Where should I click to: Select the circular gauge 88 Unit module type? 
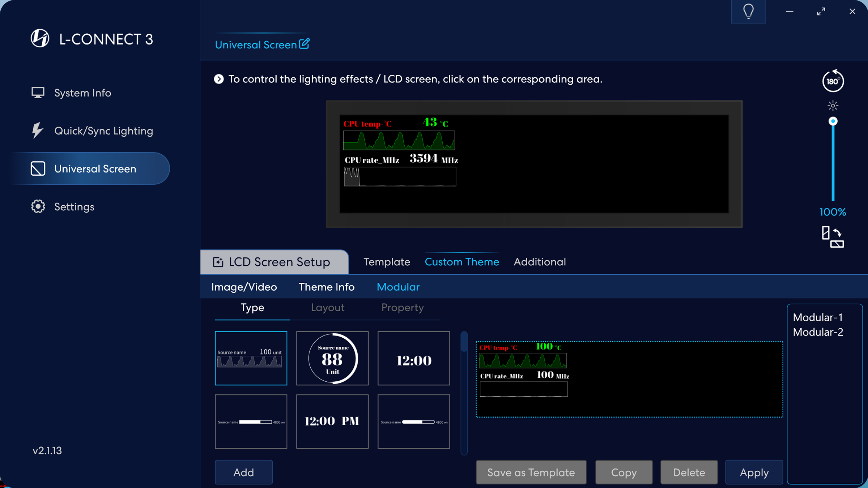(332, 358)
